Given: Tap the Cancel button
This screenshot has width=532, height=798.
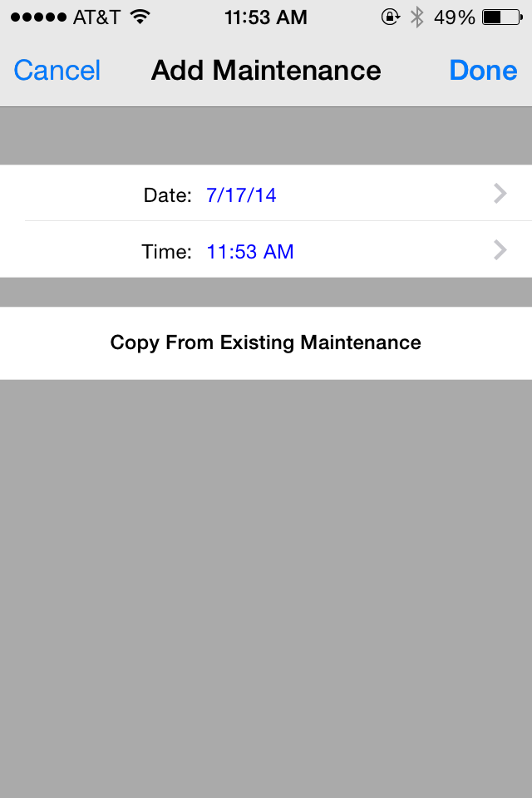Looking at the screenshot, I should point(57,70).
